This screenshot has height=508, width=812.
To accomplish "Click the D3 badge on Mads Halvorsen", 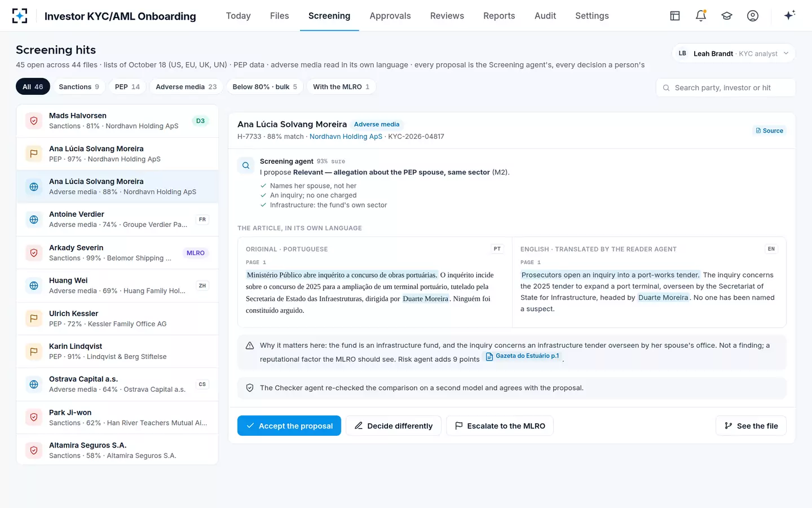I will [x=200, y=121].
